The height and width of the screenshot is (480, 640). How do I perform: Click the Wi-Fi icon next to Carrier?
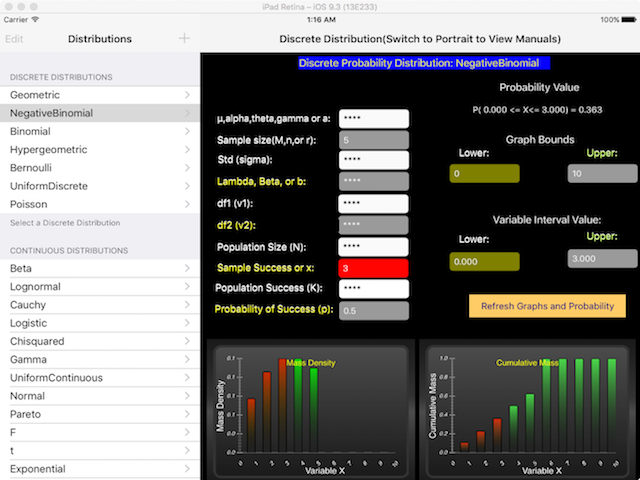(35, 19)
